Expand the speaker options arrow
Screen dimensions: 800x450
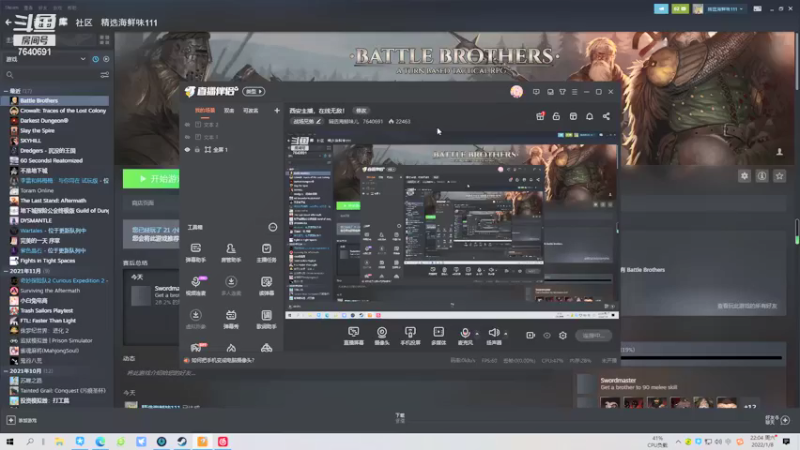coord(506,334)
